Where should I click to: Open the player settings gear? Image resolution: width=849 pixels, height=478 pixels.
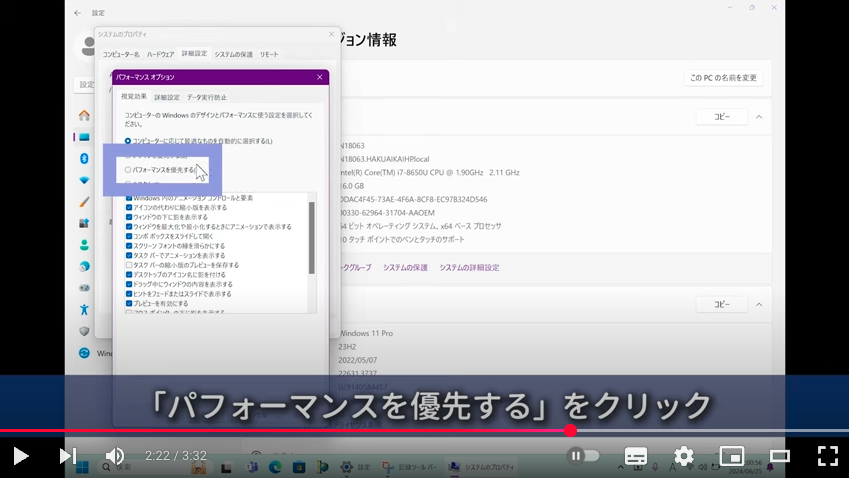tap(684, 456)
